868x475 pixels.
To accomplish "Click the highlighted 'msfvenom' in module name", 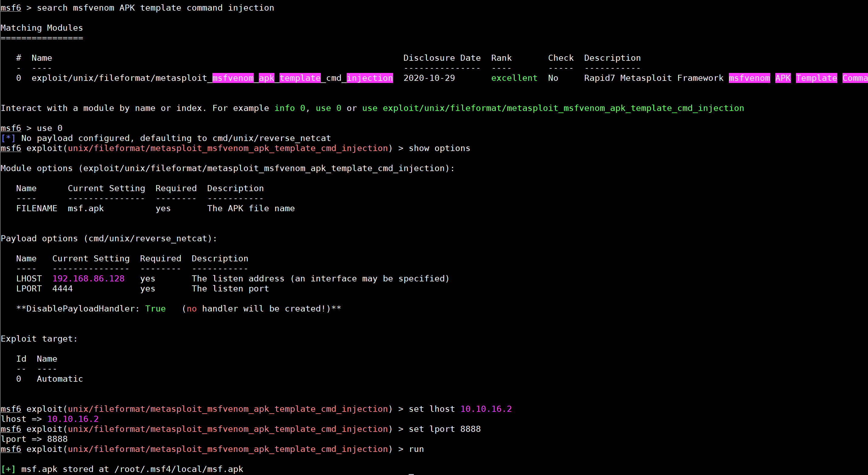I will pos(232,78).
